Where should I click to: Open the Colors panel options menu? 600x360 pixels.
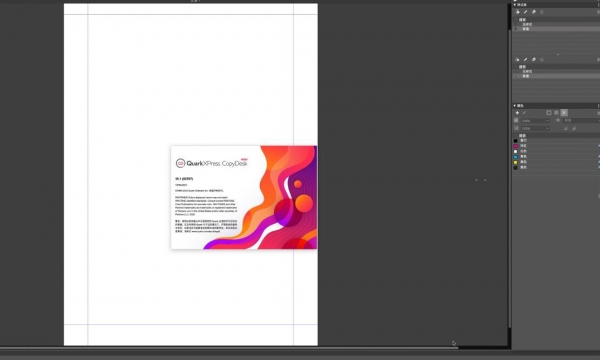click(x=598, y=106)
